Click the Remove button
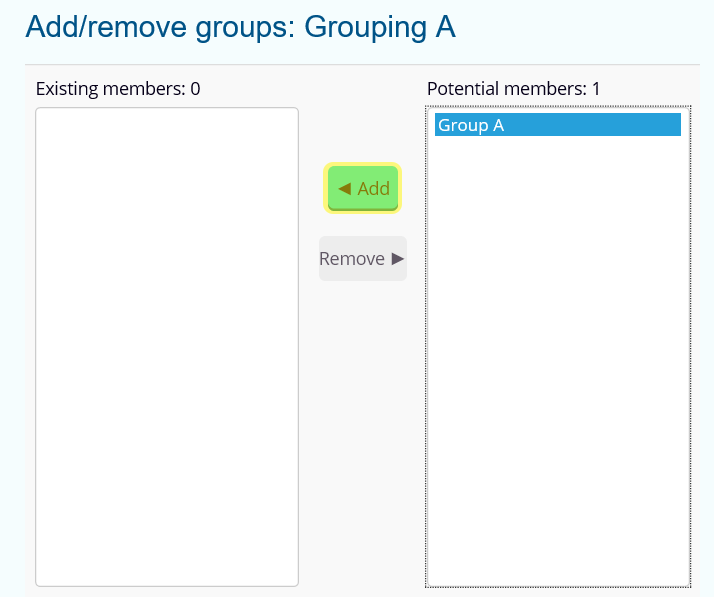The width and height of the screenshot is (714, 597). [362, 259]
